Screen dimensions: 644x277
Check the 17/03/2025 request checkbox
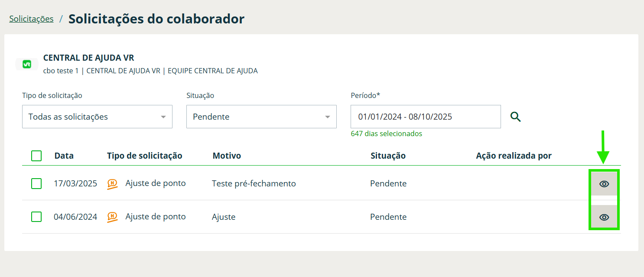pyautogui.click(x=36, y=184)
